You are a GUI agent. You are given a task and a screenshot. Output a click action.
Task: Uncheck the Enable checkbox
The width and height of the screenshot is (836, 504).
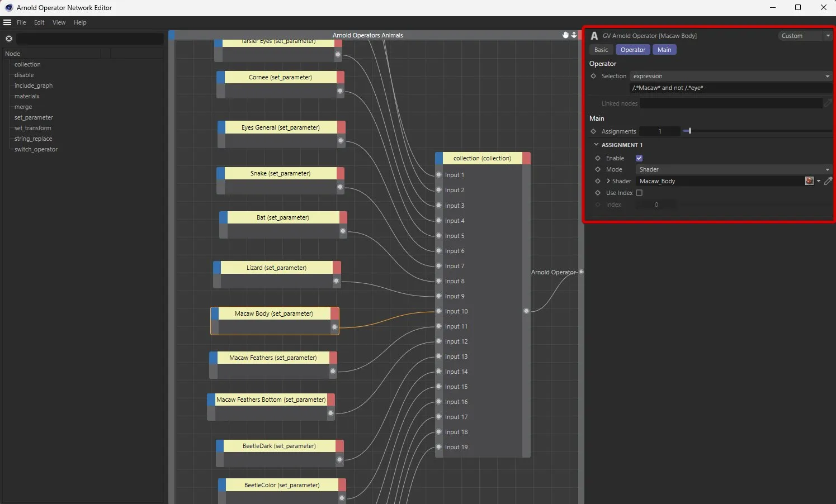click(x=639, y=158)
